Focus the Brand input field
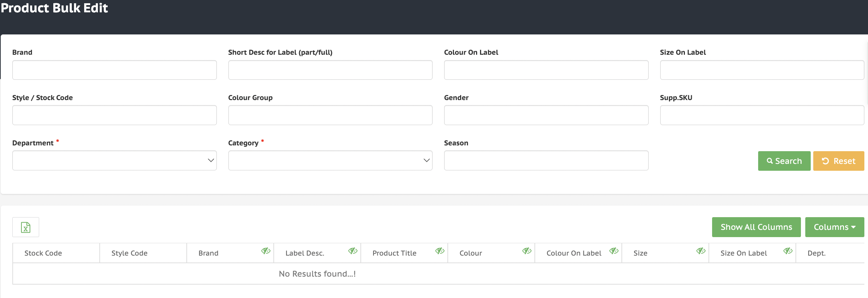868x298 pixels. click(x=115, y=70)
